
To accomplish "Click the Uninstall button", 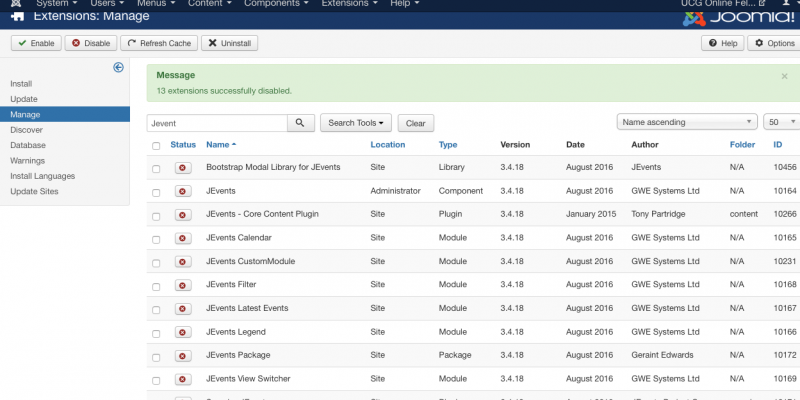I will click(230, 43).
